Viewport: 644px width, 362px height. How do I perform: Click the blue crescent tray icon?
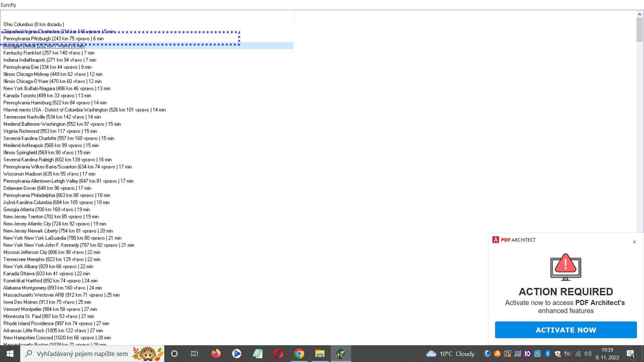(x=487, y=354)
